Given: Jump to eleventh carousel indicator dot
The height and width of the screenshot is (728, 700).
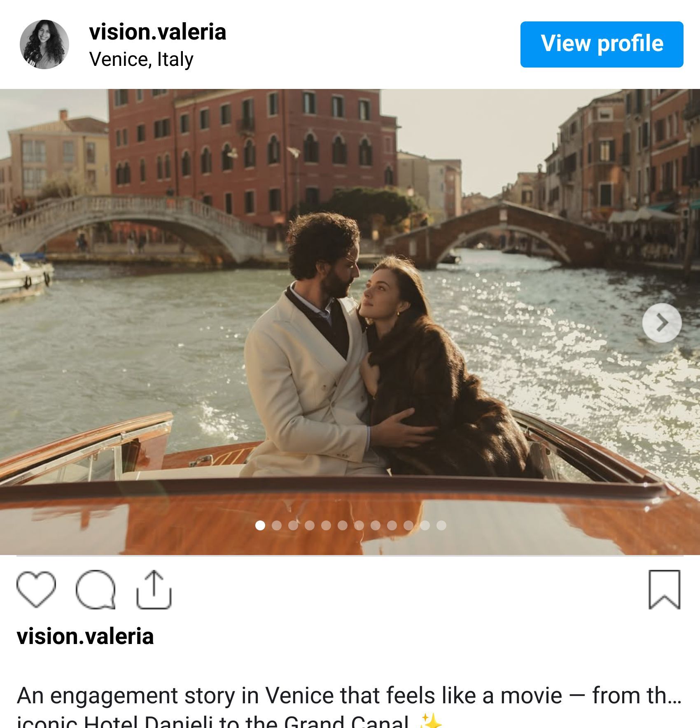Looking at the screenshot, I should tap(425, 525).
